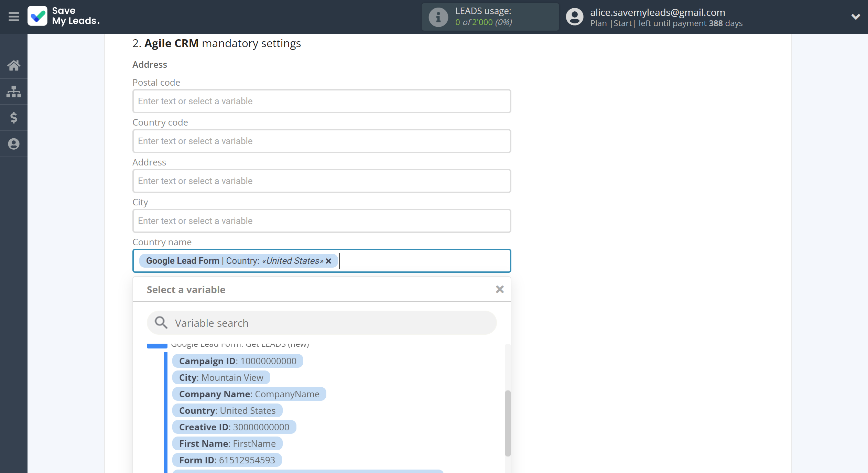Close the Select a variable panel

pyautogui.click(x=500, y=289)
